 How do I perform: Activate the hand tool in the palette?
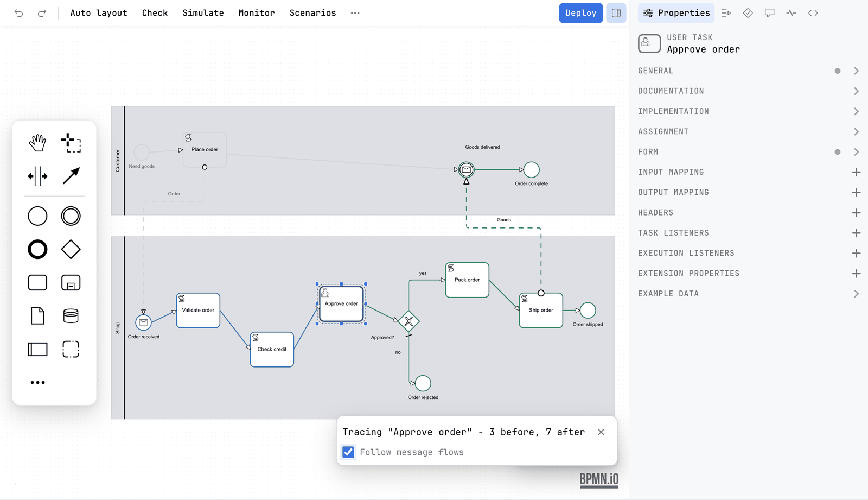(37, 143)
